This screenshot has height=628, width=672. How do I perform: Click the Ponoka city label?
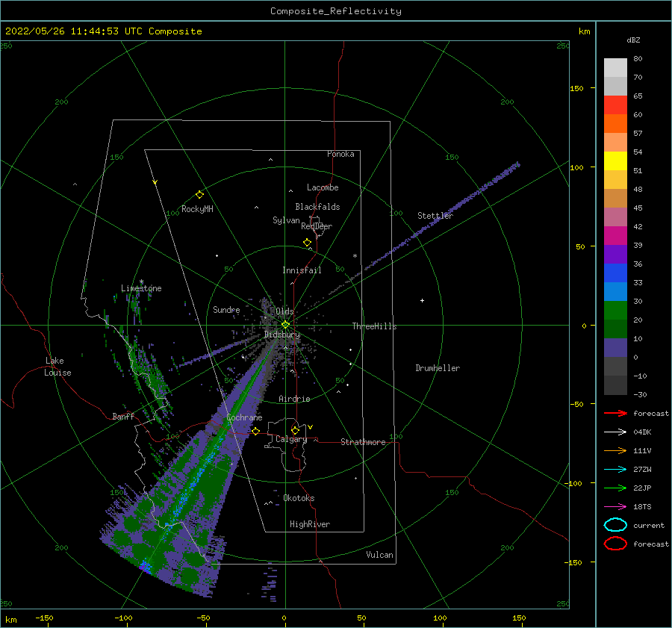point(340,154)
